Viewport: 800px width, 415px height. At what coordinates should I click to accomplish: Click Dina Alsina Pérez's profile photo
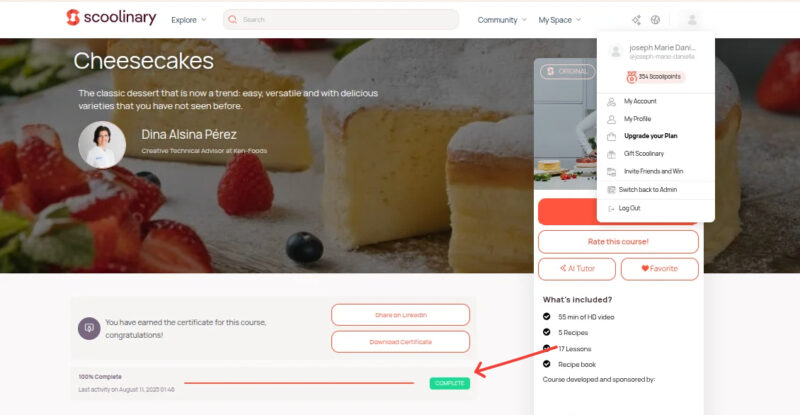coord(102,144)
